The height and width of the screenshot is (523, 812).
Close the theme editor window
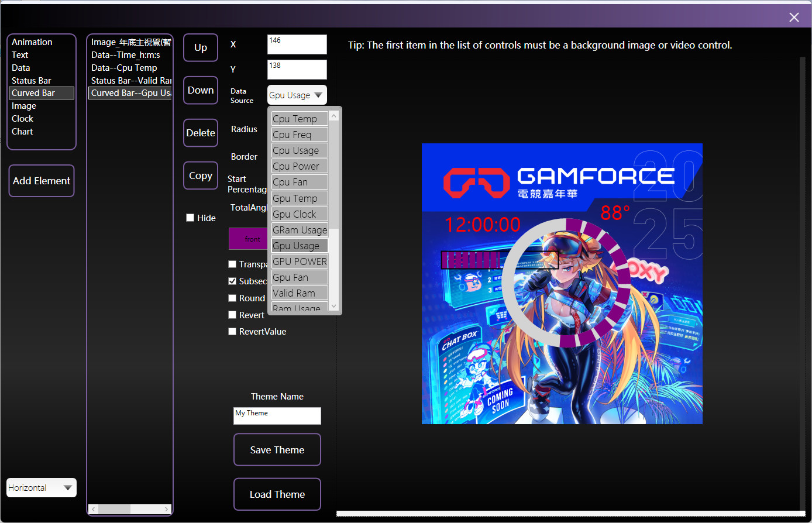[794, 18]
